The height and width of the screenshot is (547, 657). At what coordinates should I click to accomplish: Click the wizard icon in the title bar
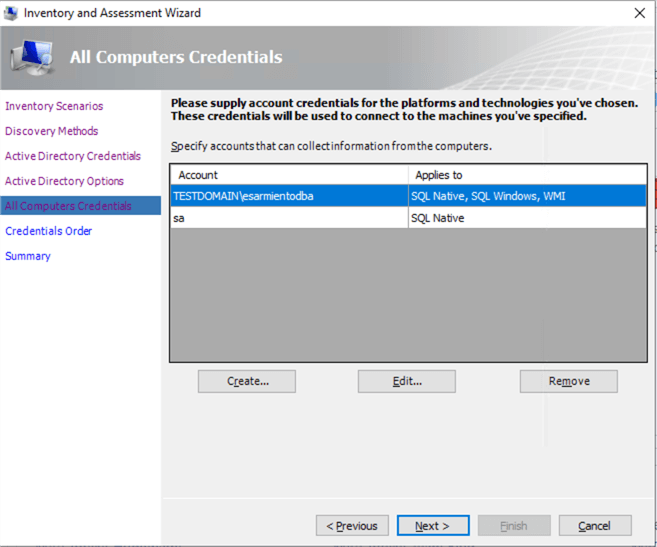click(11, 13)
